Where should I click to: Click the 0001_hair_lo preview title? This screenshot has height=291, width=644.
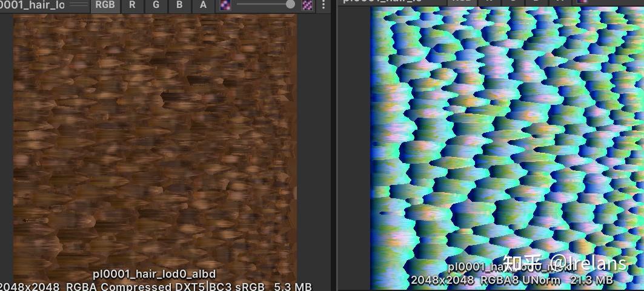[32, 5]
